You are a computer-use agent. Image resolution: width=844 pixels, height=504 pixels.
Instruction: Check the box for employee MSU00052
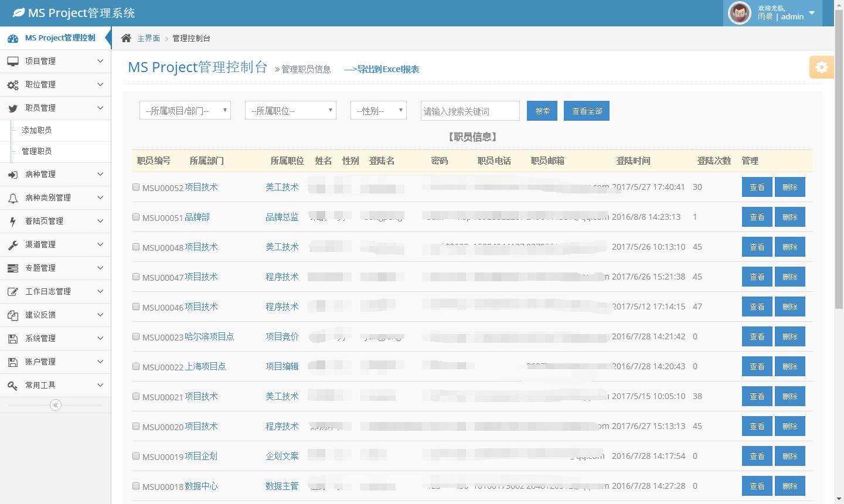136,187
